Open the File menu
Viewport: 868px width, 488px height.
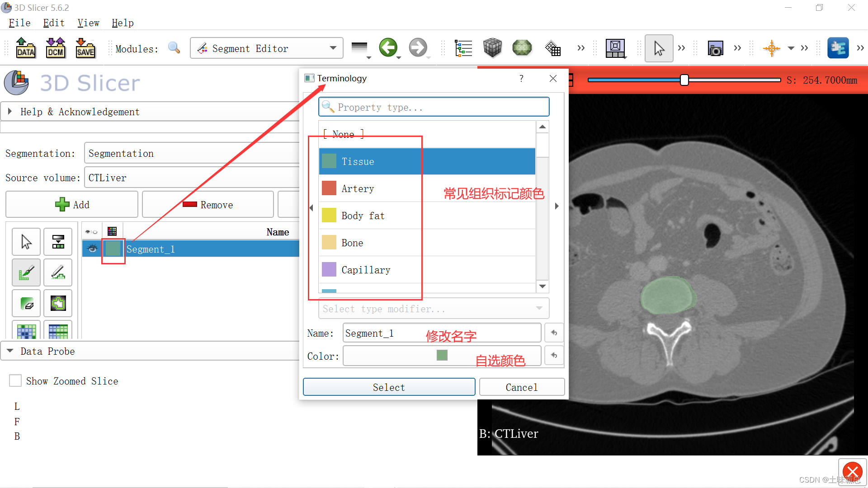[x=19, y=23]
